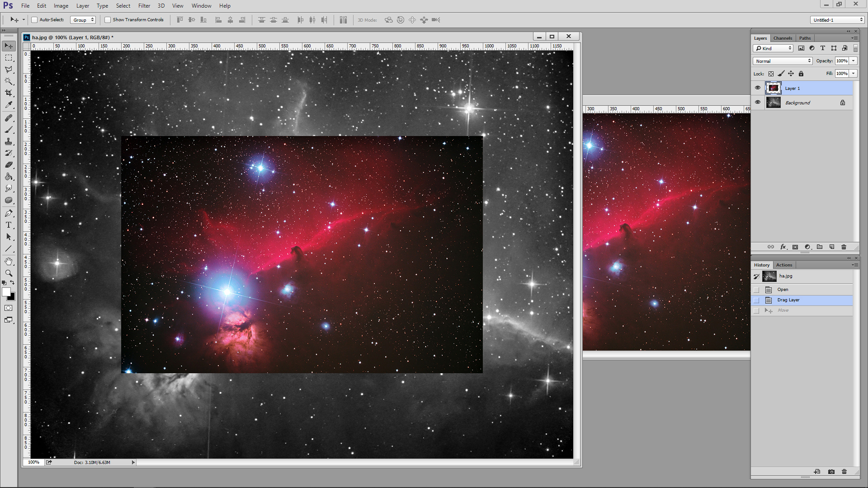Open the History panel flyout menu
This screenshot has height=488, width=868.
point(854,265)
